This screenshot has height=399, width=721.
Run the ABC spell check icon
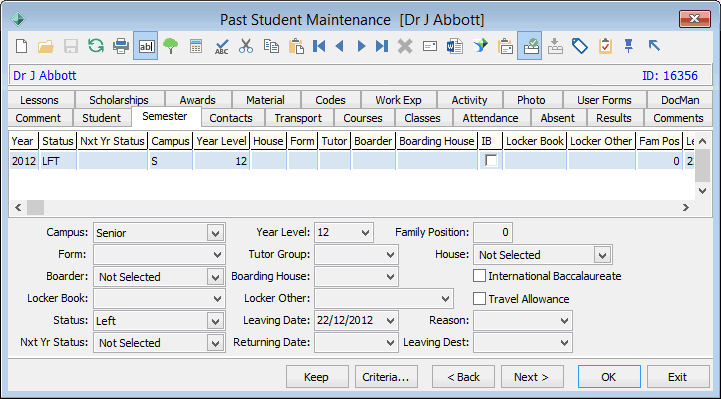pyautogui.click(x=222, y=46)
